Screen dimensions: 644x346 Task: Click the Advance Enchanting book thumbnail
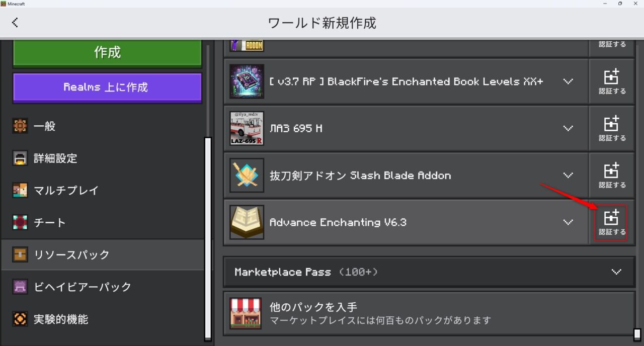(x=247, y=222)
